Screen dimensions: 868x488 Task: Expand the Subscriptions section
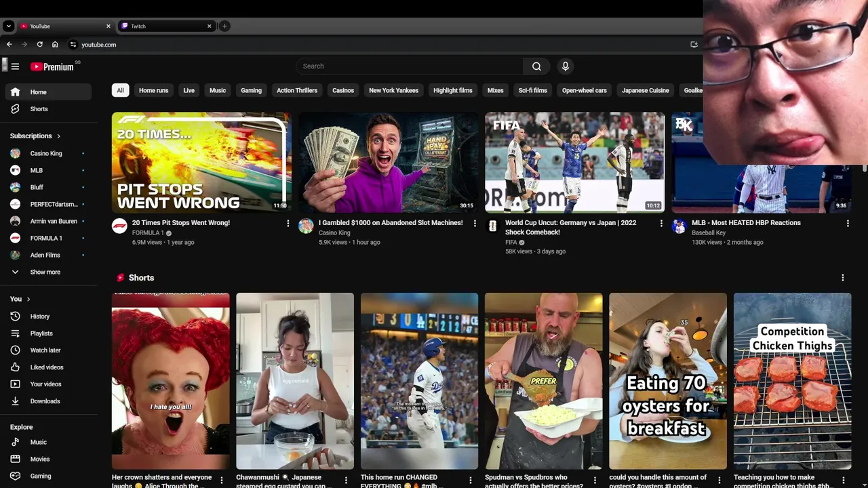pos(35,136)
